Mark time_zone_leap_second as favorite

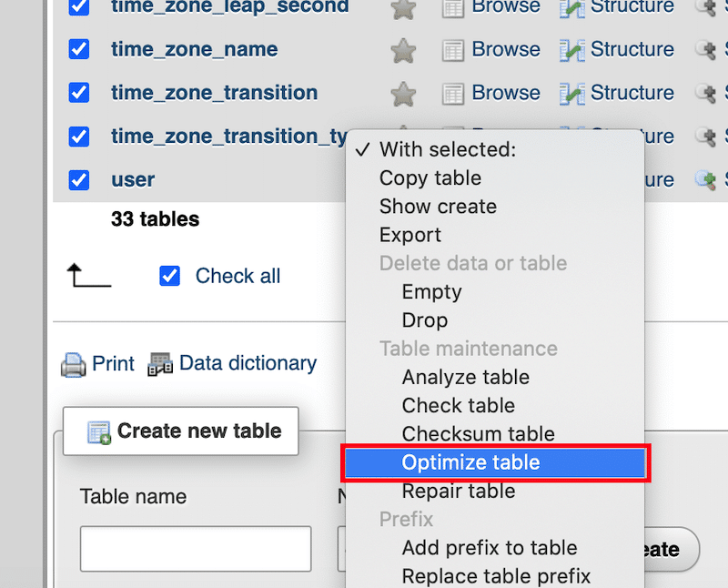tap(403, 9)
